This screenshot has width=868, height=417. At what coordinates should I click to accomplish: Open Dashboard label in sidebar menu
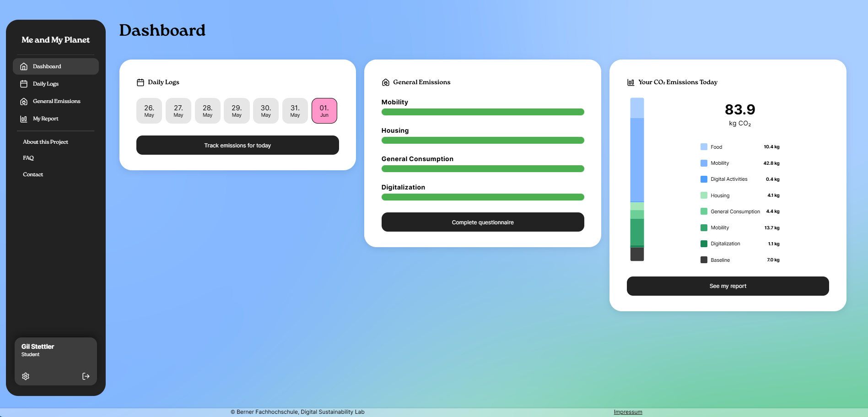[47, 66]
